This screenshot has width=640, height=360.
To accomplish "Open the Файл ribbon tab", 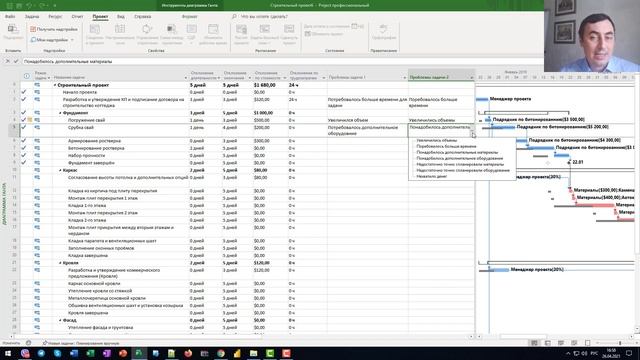I will tap(10, 17).
